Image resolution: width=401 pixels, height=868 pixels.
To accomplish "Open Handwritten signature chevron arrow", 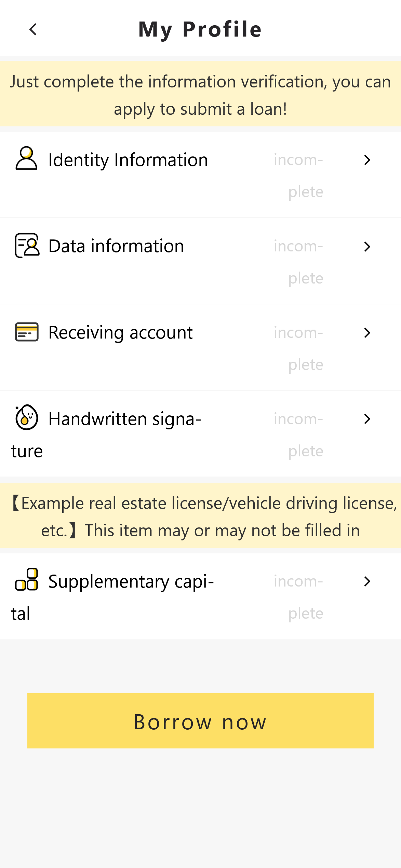I will coord(367,419).
